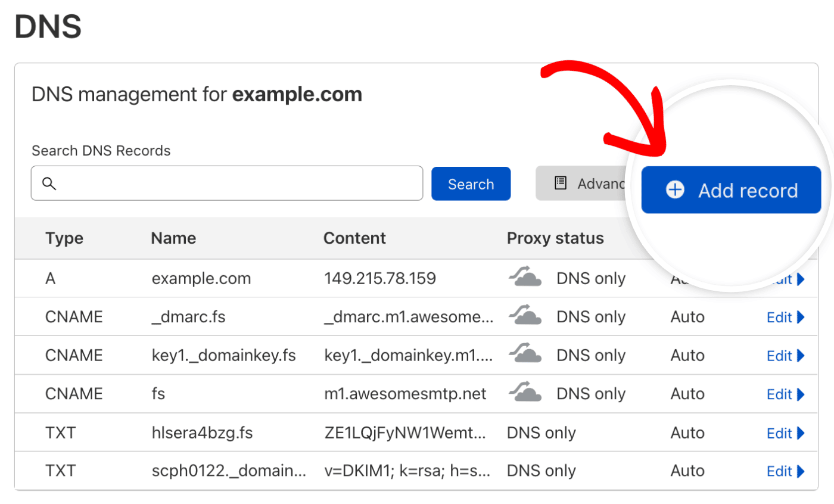Expand Edit options for the A record
The image size is (834, 504).
coord(791,278)
